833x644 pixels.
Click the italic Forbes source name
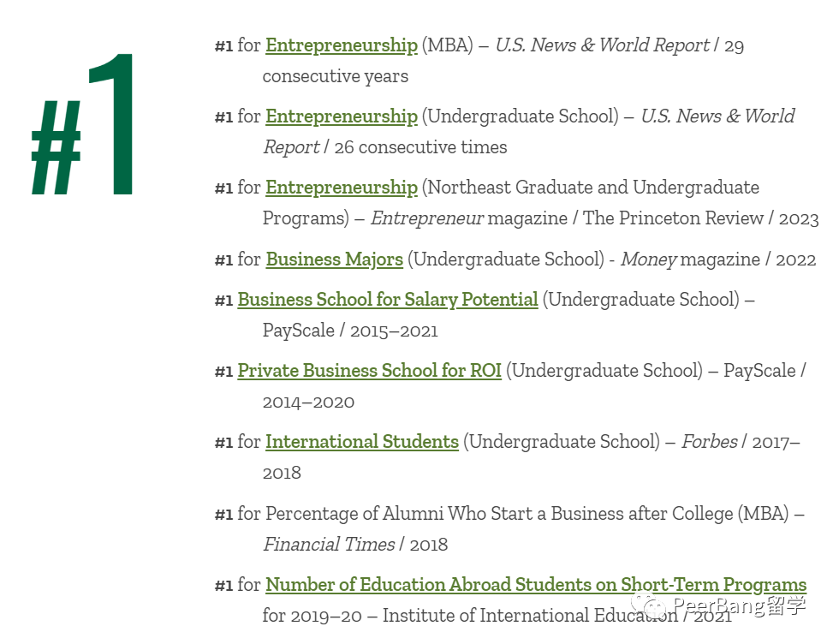coord(709,442)
